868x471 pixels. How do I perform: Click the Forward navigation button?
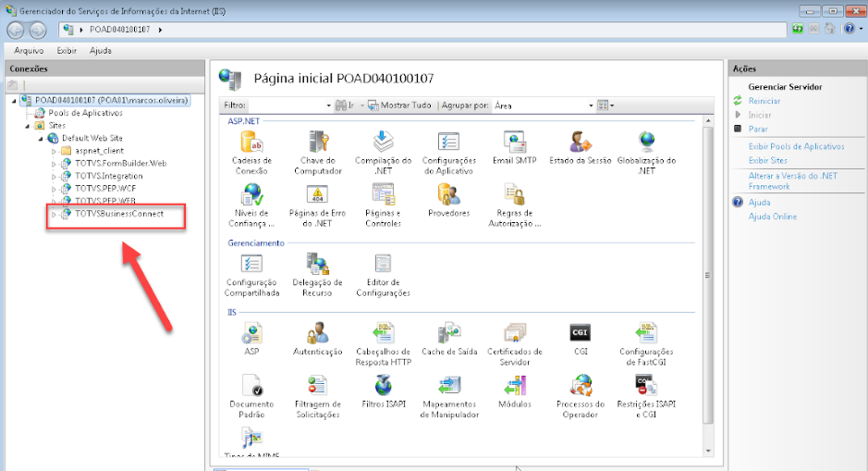pos(38,30)
